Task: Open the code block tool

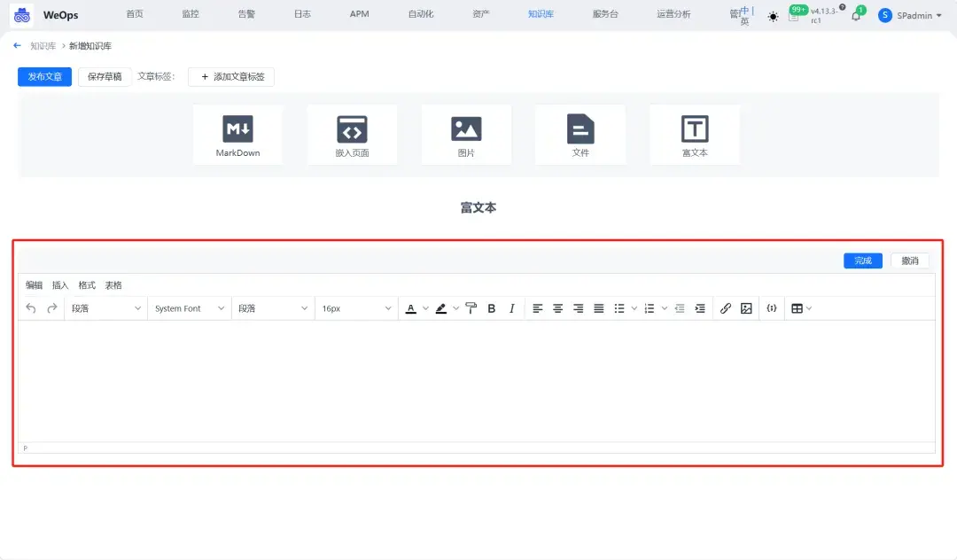Action: [771, 307]
